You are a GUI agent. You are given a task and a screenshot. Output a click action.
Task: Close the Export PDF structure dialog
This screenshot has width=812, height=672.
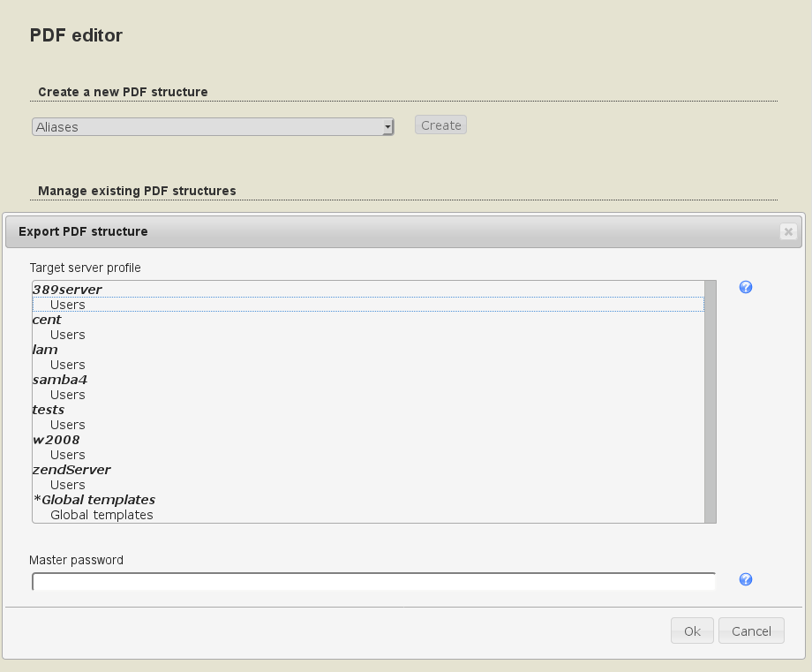tap(788, 231)
